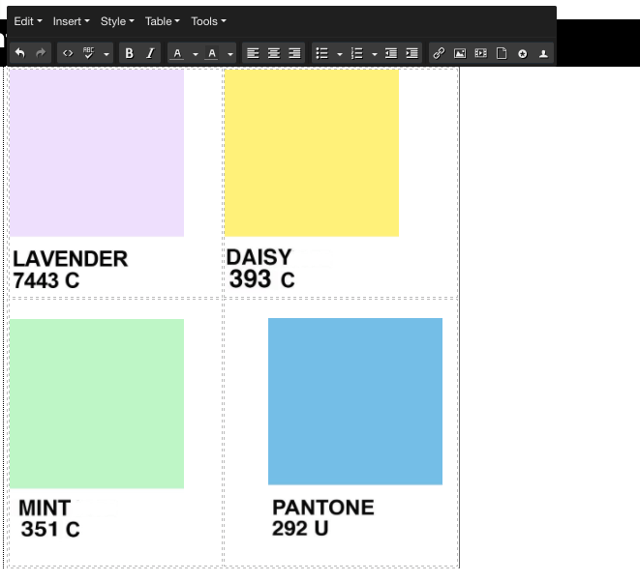This screenshot has height=582, width=640.
Task: Open the Style menu
Action: 117,21
